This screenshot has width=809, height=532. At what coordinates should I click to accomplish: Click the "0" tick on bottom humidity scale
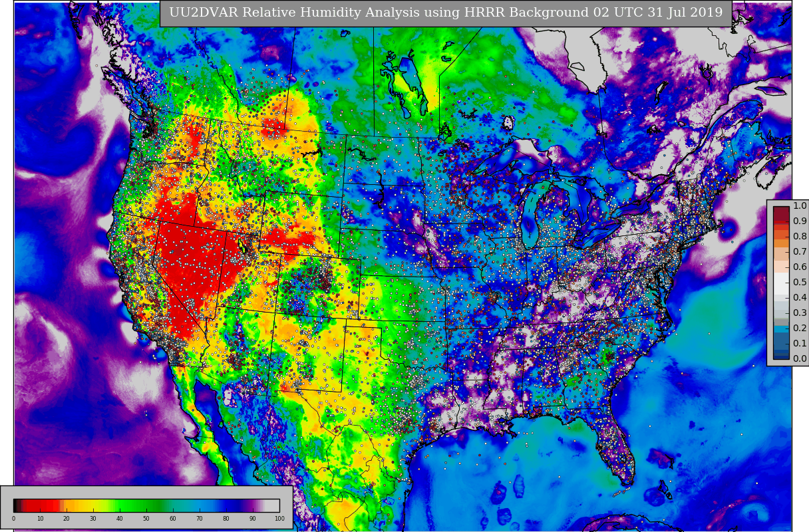(13, 519)
